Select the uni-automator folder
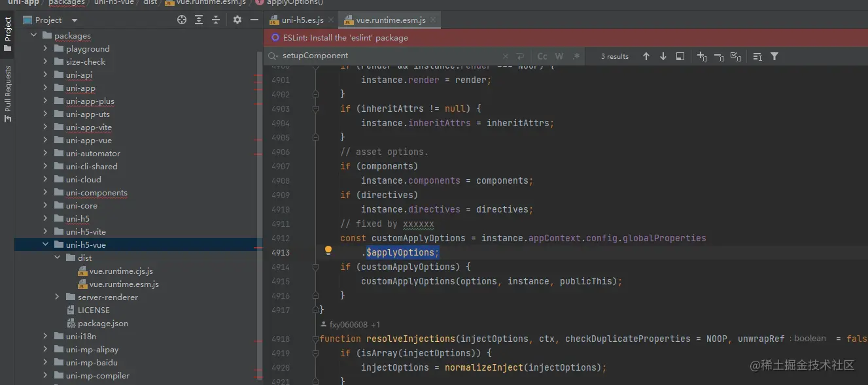This screenshot has height=385, width=868. click(x=93, y=153)
